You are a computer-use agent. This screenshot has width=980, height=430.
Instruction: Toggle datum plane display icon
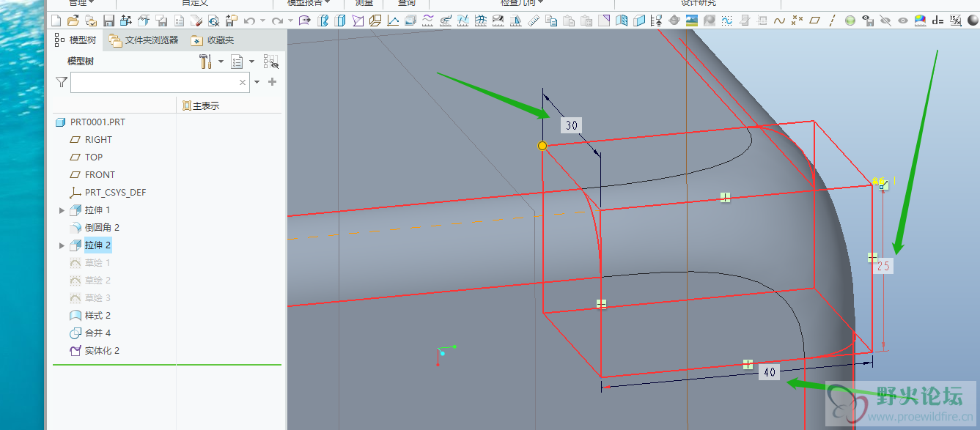coord(814,21)
